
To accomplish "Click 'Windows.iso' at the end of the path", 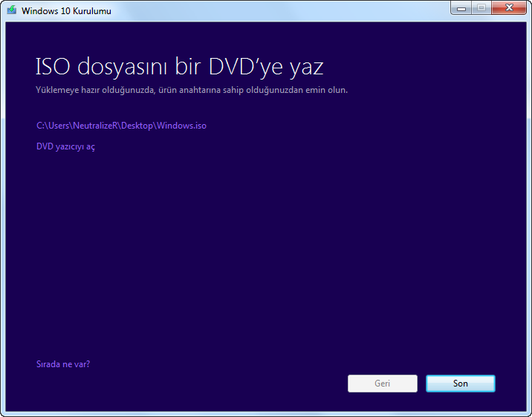I will coord(182,126).
